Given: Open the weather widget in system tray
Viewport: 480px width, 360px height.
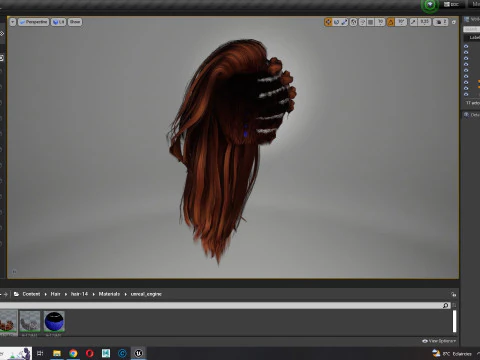Looking at the screenshot, I should pyautogui.click(x=452, y=353).
